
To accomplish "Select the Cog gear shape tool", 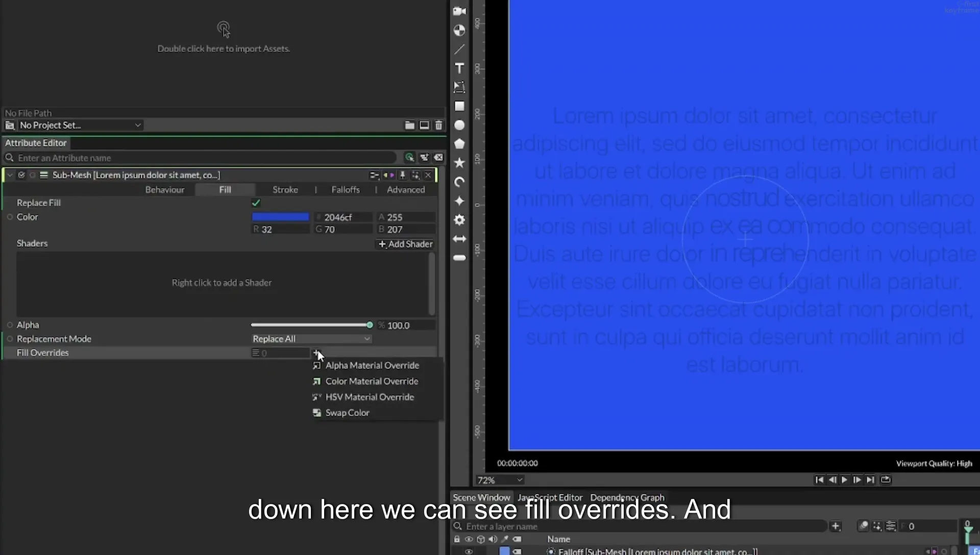I will [x=459, y=220].
